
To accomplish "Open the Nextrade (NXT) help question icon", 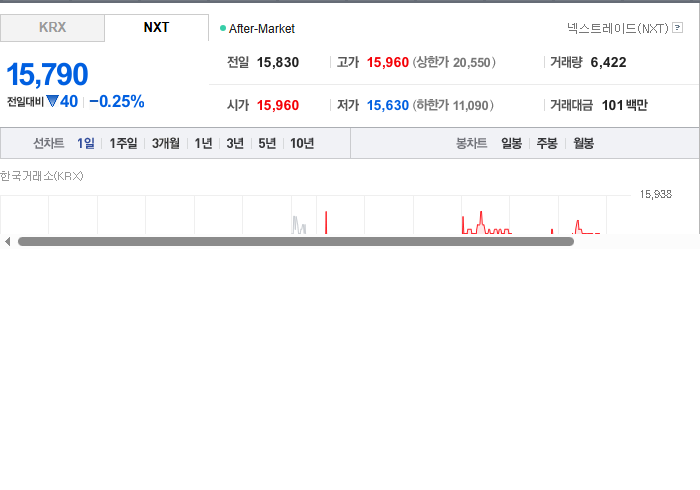I will coord(677,28).
